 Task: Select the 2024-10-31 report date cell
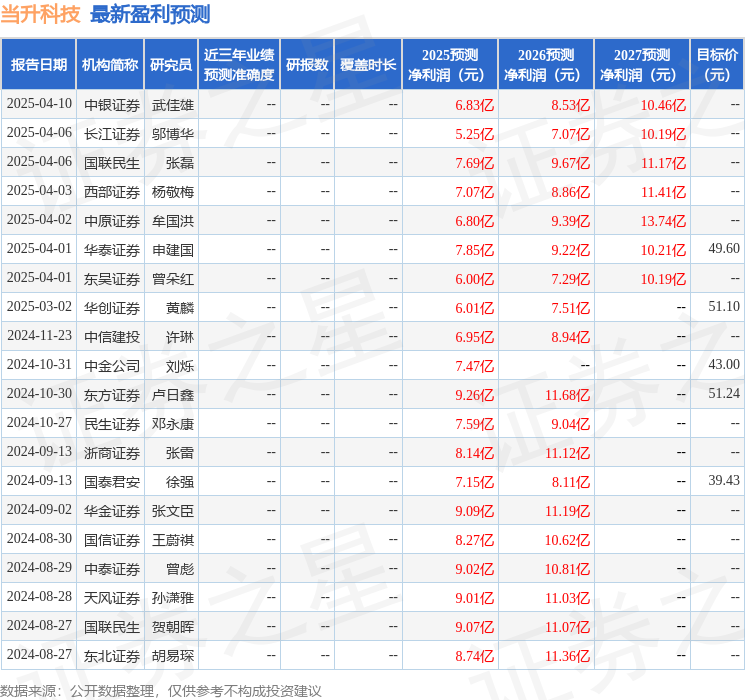[39, 366]
